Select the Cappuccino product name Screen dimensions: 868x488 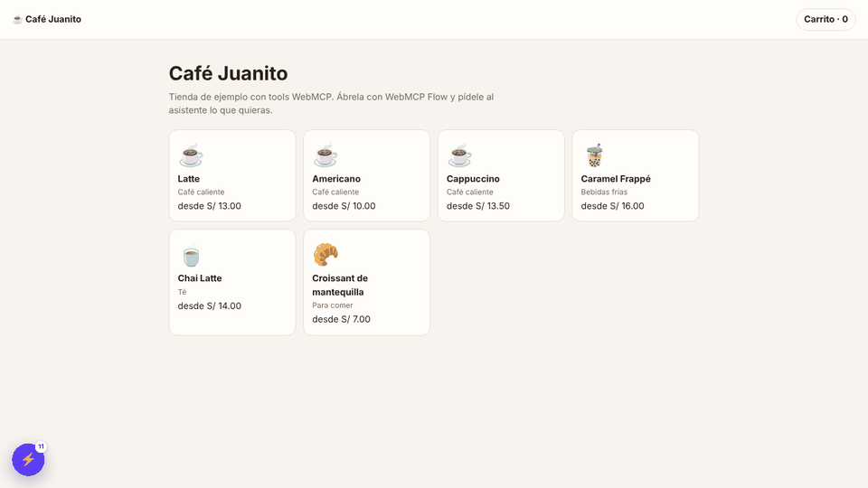(473, 179)
